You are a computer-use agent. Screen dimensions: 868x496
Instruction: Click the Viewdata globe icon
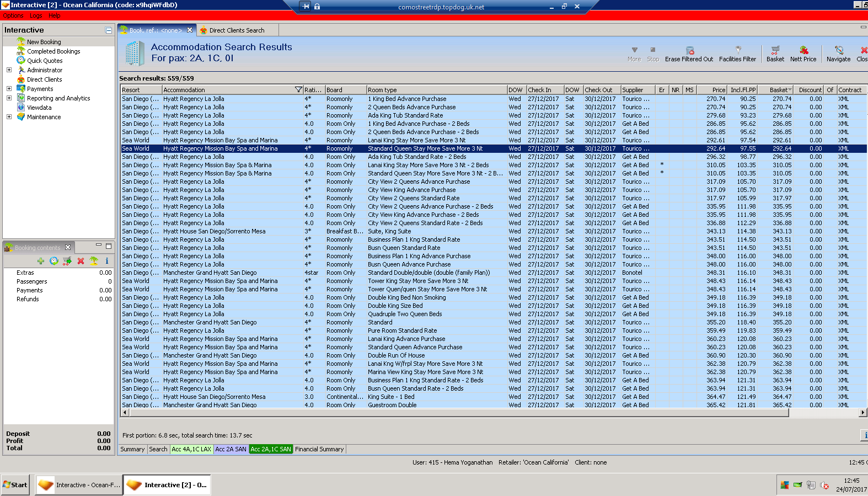pos(21,107)
